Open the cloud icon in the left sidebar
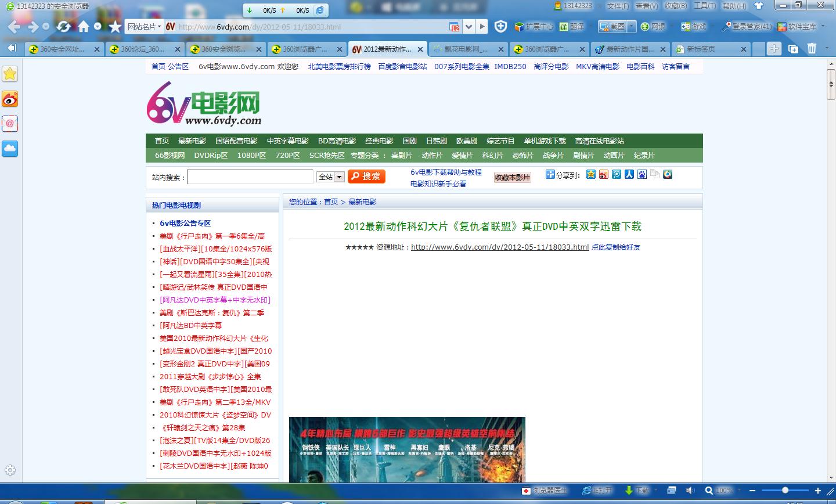 point(10,149)
